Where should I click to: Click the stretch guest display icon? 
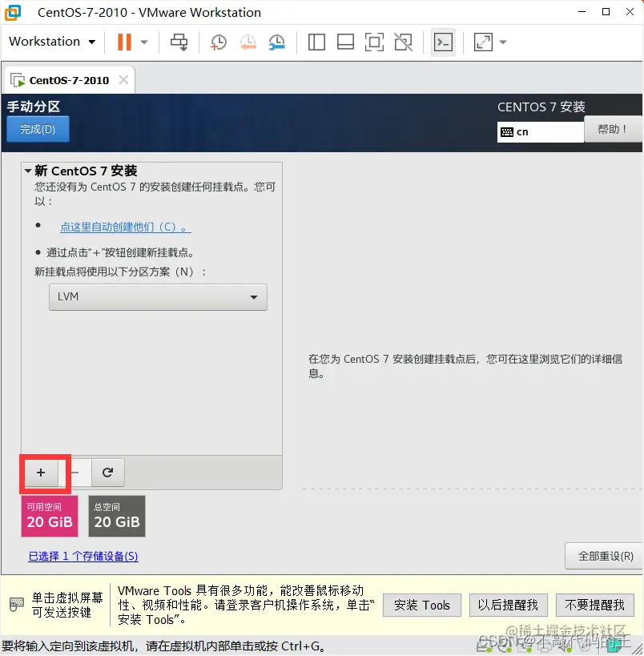[x=483, y=42]
